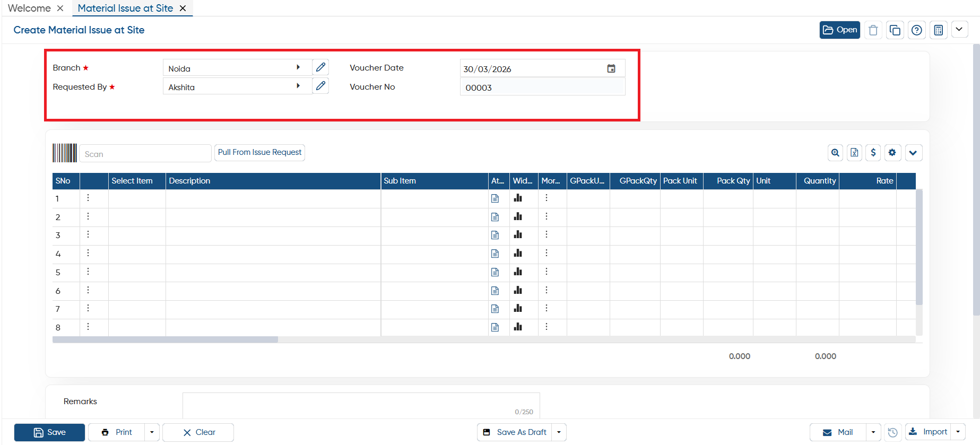
Task: Click the Save button
Action: [49, 432]
